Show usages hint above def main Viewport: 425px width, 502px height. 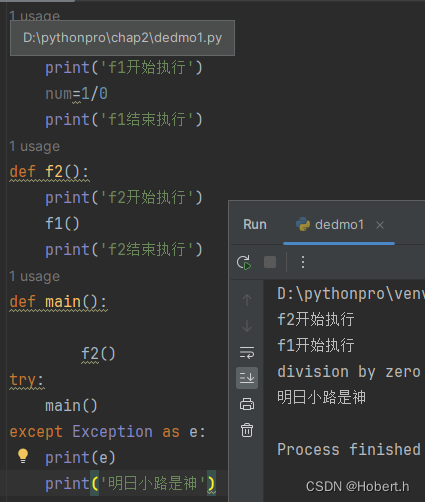point(35,276)
